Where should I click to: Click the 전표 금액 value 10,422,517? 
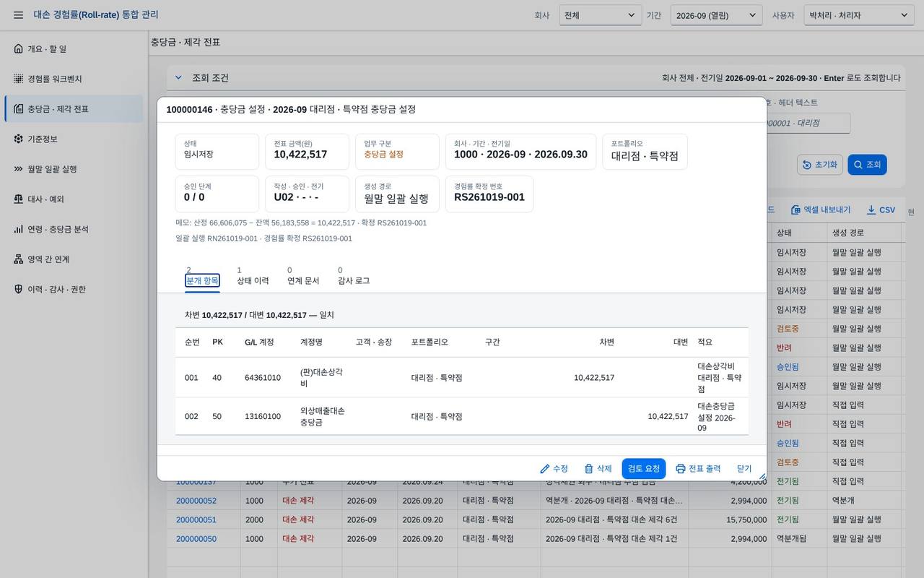click(x=300, y=155)
